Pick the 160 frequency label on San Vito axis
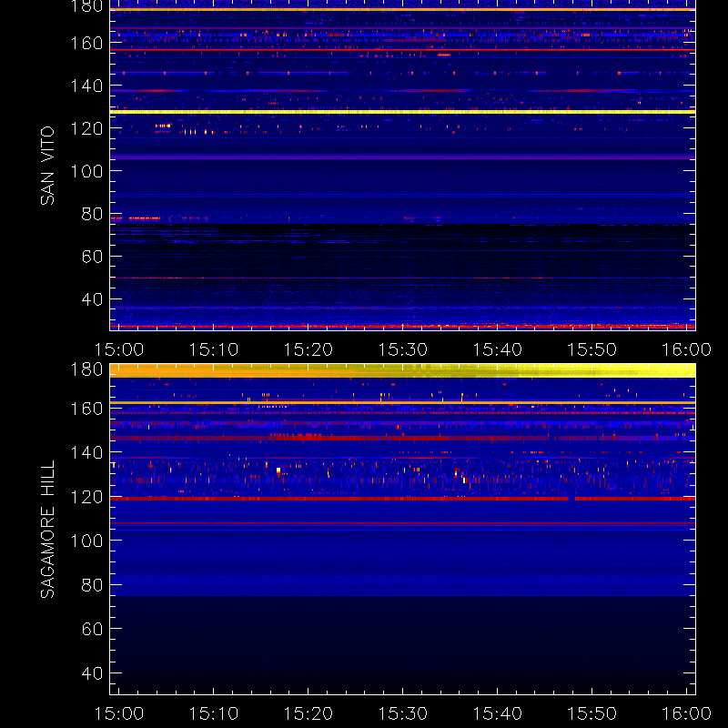Screen dimensions: 728x728 click(86, 43)
